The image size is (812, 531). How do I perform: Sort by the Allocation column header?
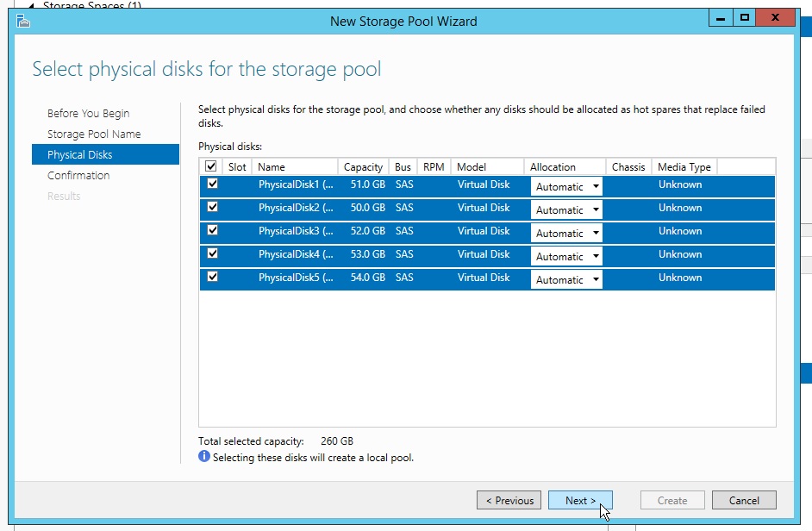[565, 167]
